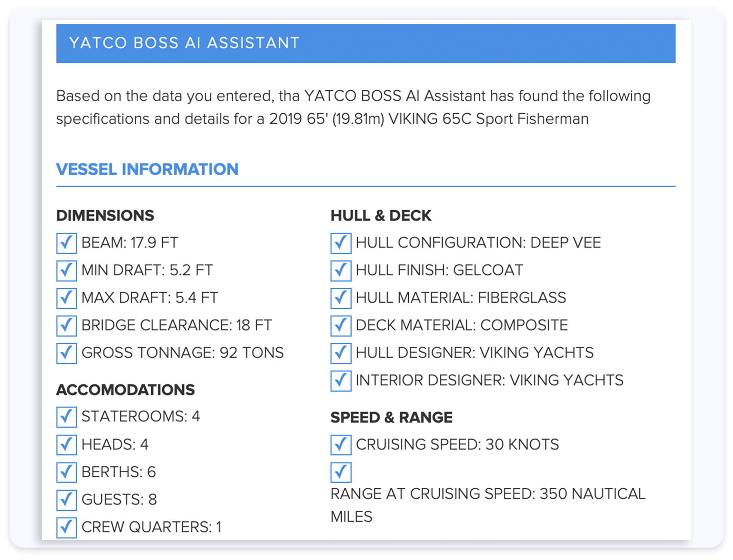This screenshot has height=560, width=733.
Task: Uncheck HULL CONFIGURATION: DEEP VEE checkbox
Action: click(x=341, y=243)
